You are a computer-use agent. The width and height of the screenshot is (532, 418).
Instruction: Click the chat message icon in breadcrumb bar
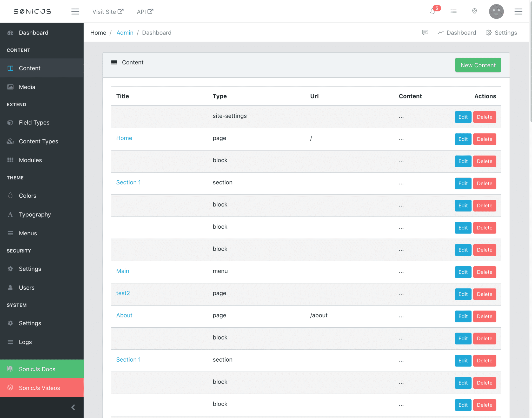pyautogui.click(x=425, y=32)
